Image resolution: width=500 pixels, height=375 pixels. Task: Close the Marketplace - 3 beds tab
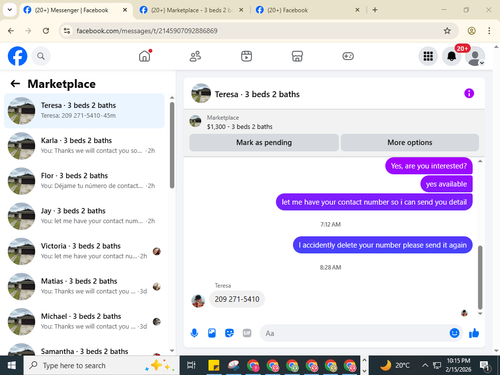(241, 10)
